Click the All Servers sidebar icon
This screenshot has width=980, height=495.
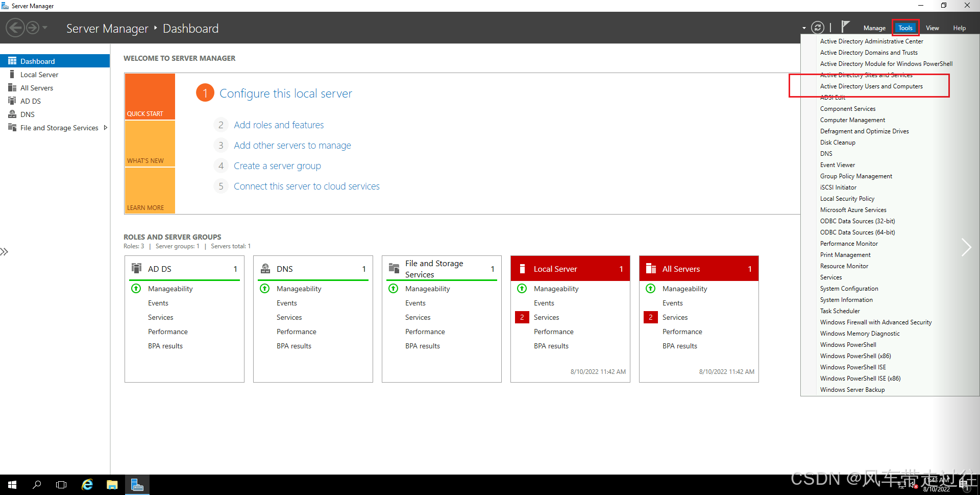click(x=12, y=87)
